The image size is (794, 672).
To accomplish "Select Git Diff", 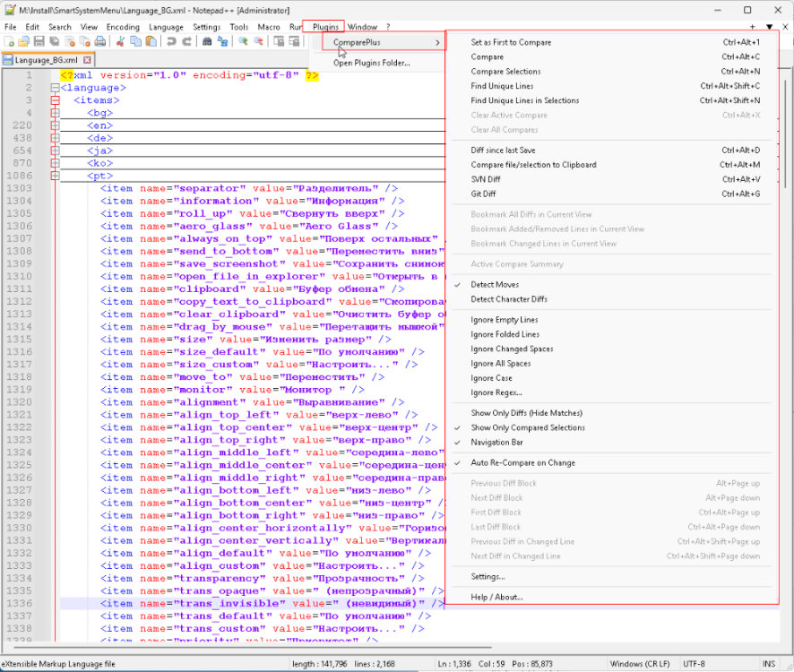I will coord(611,194).
